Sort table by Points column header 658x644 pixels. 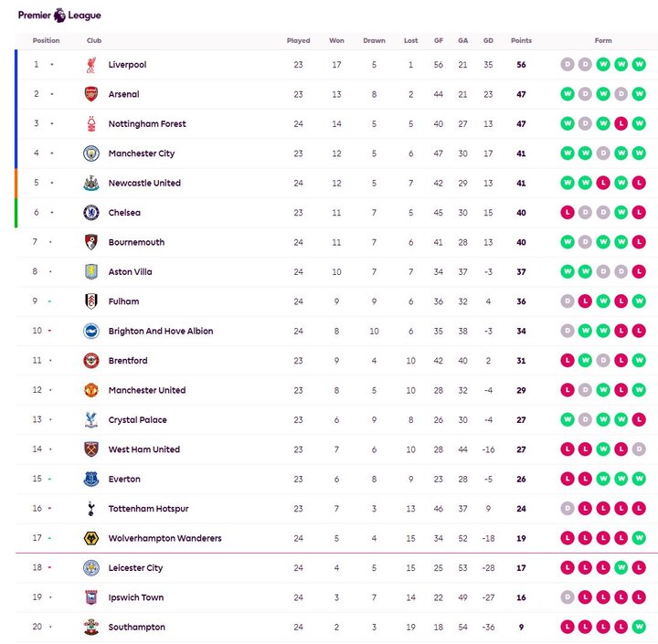click(521, 41)
